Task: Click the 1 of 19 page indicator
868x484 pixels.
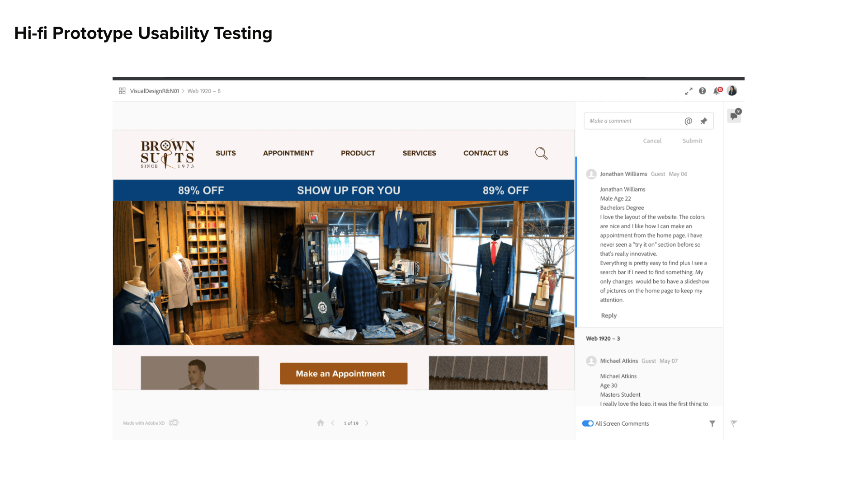Action: pyautogui.click(x=351, y=423)
